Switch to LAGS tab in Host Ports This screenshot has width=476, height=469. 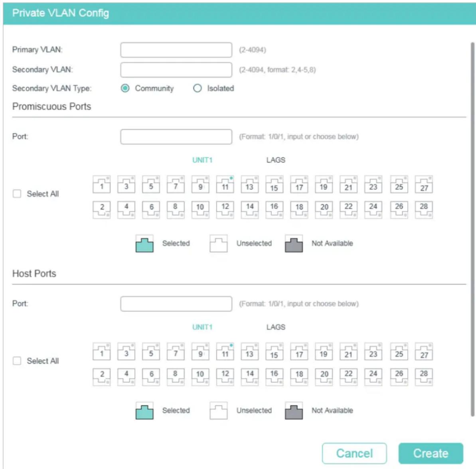(x=276, y=327)
